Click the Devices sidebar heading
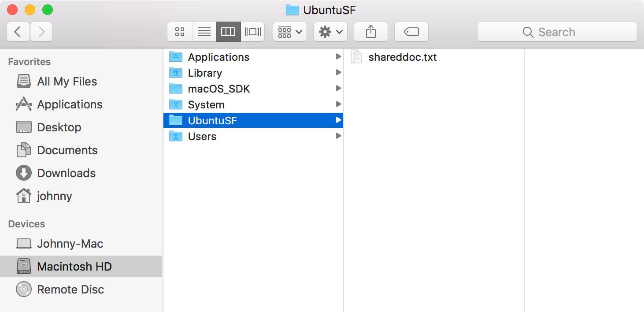 pyautogui.click(x=26, y=224)
